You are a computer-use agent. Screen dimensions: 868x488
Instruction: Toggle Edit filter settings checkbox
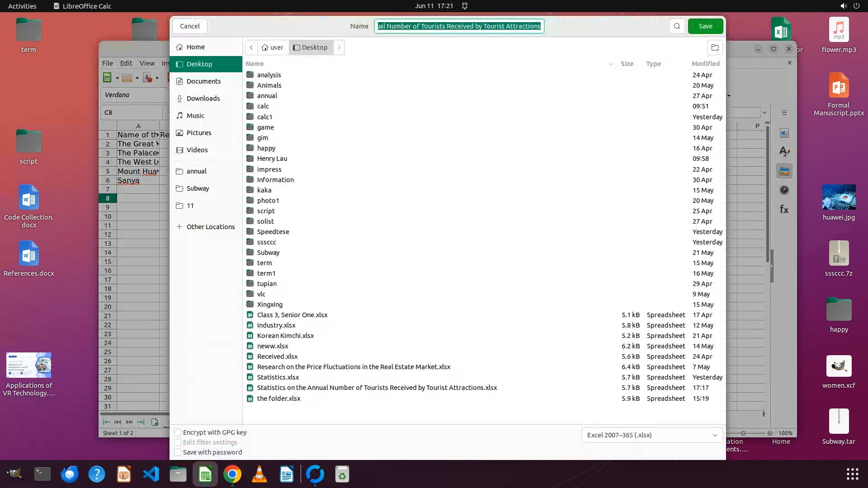click(178, 442)
